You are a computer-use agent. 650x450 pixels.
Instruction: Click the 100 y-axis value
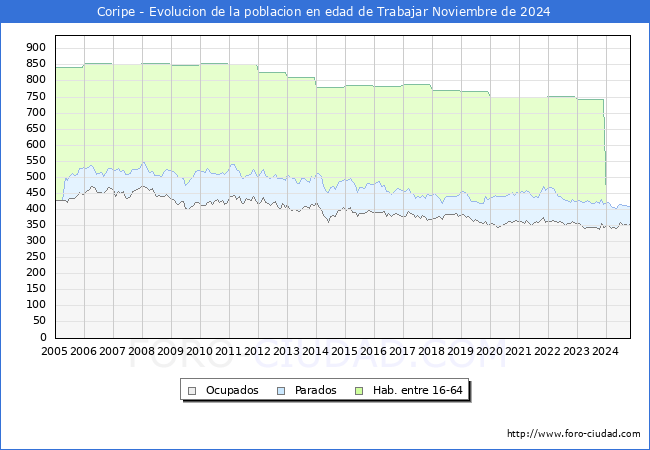pyautogui.click(x=36, y=305)
